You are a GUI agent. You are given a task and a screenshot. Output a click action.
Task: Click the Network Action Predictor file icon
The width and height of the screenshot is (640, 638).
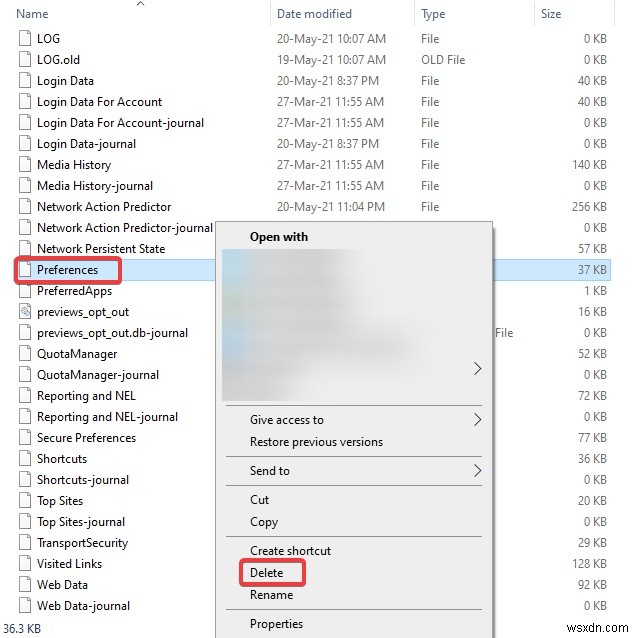(25, 207)
